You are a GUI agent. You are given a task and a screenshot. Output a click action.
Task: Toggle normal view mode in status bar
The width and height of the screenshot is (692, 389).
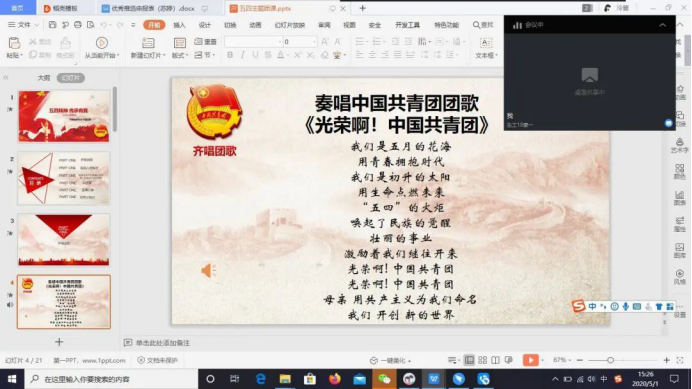click(469, 360)
